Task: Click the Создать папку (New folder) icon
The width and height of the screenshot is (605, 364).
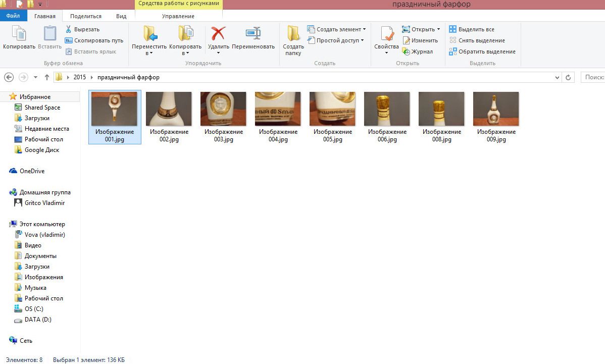Action: coord(293,34)
